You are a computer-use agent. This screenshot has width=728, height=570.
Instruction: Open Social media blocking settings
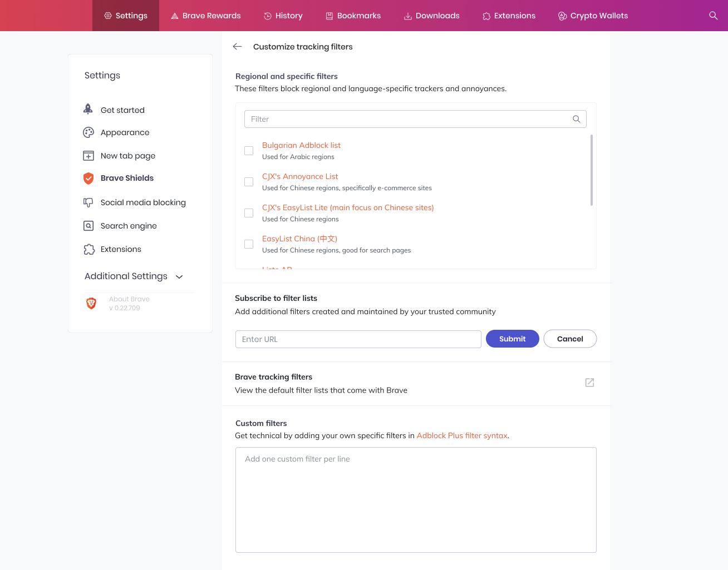click(143, 202)
